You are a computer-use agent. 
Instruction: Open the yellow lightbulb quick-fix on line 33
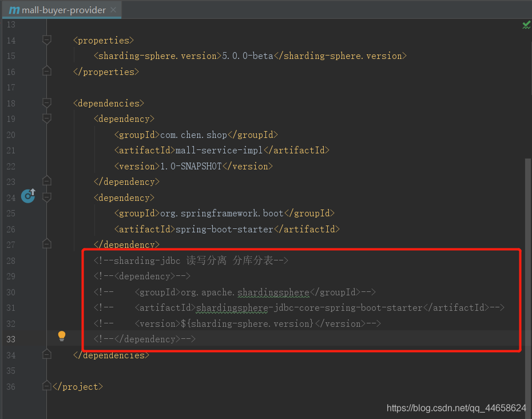62,336
